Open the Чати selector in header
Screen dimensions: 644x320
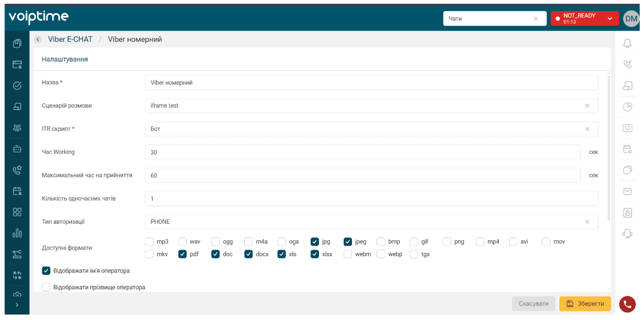pos(495,19)
